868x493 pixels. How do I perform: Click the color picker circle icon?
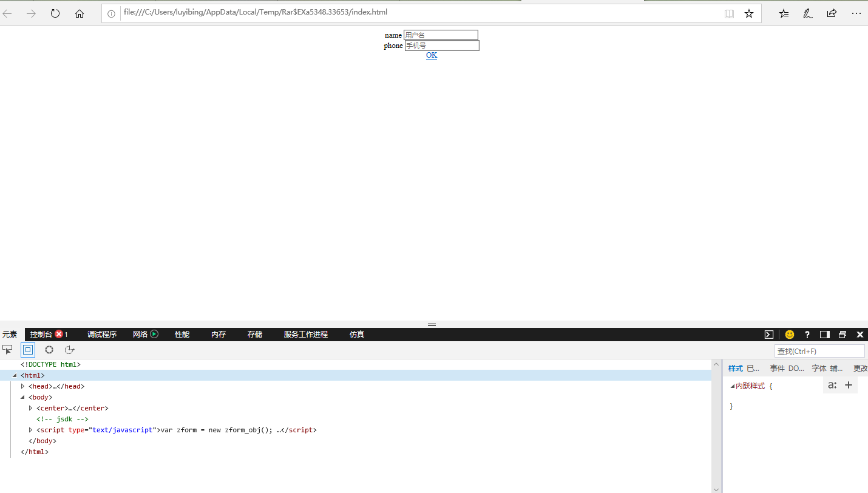pos(49,350)
